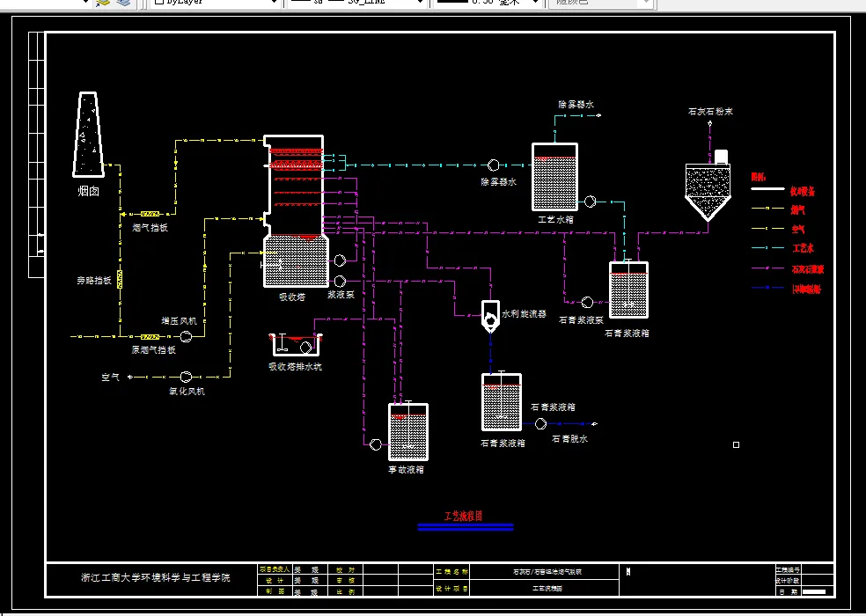Viewport: 866px width, 616px height.
Task: Select the 烟气挡板 damper symbol
Action: (150, 213)
